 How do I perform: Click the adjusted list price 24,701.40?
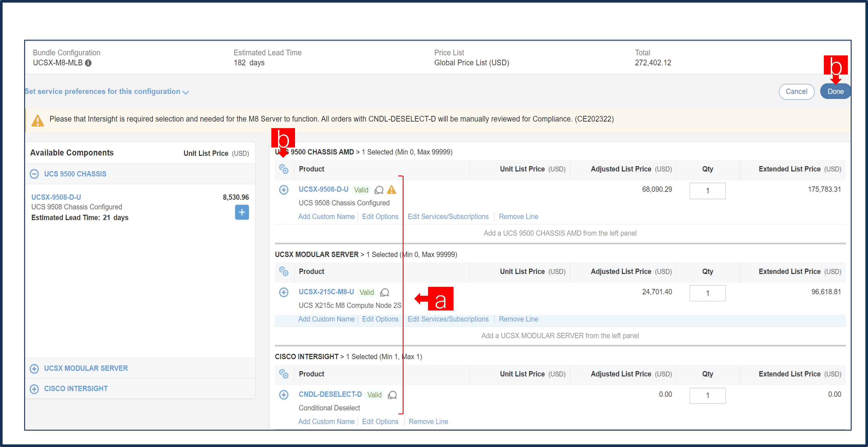click(657, 292)
